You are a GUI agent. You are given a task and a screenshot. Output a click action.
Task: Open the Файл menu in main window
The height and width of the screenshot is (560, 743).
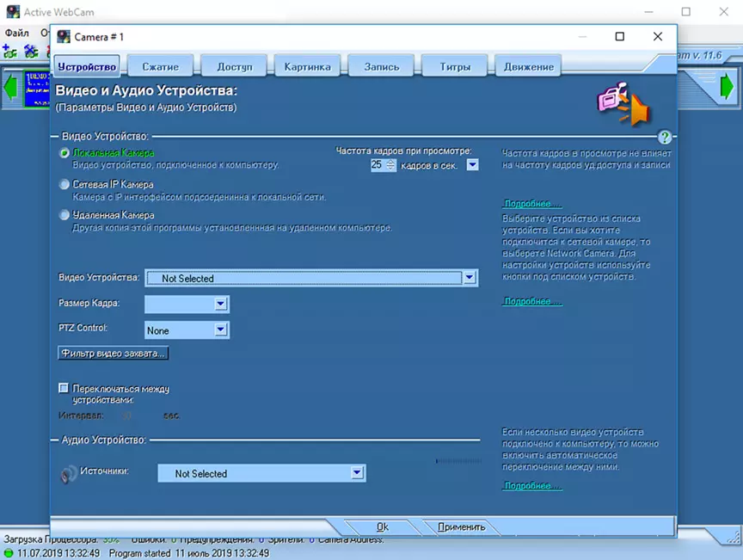coord(17,33)
